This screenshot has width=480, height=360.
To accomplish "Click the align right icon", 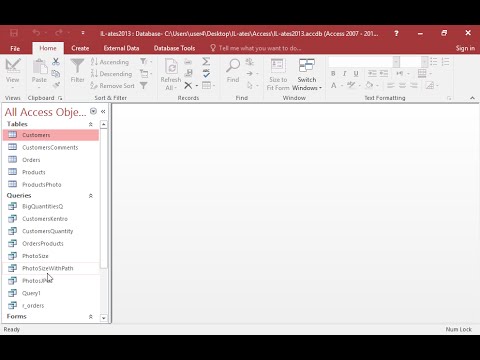I will tap(414, 85).
